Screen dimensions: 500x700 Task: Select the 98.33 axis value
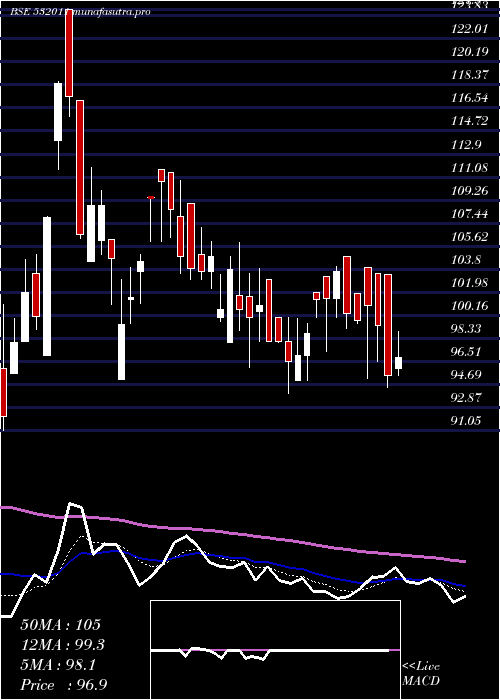coord(466,329)
